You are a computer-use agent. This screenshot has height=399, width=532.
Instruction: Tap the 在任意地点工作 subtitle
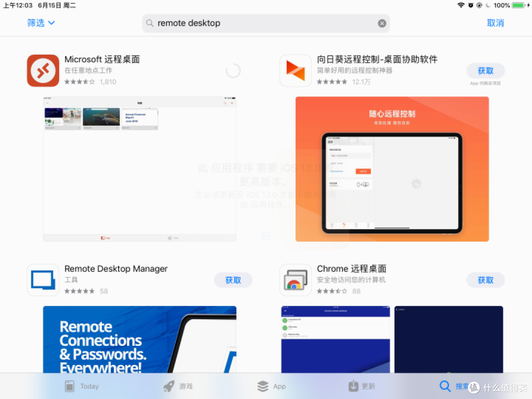(88, 70)
